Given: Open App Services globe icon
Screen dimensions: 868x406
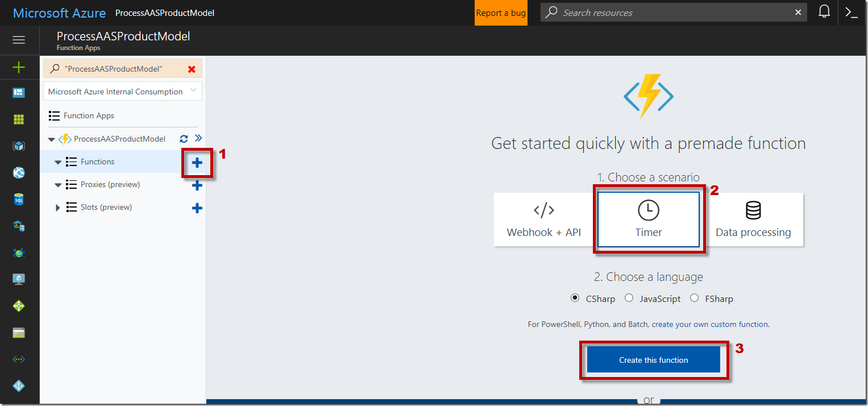Looking at the screenshot, I should (x=19, y=173).
